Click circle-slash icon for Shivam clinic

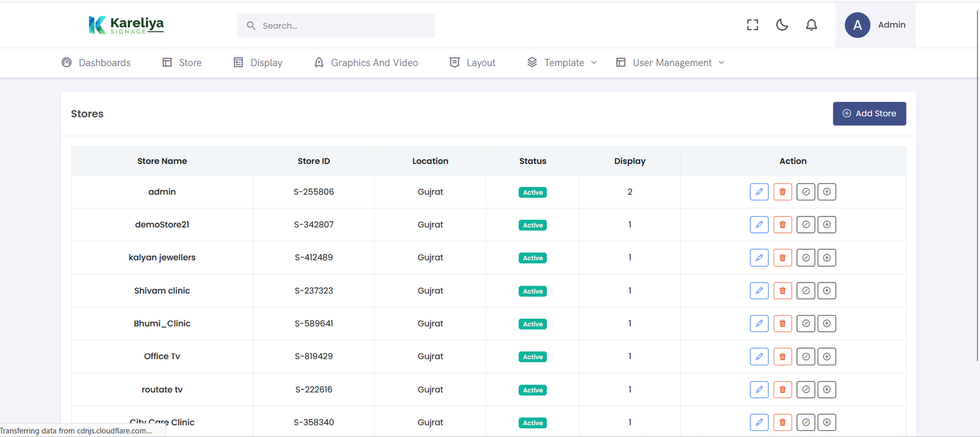(806, 291)
